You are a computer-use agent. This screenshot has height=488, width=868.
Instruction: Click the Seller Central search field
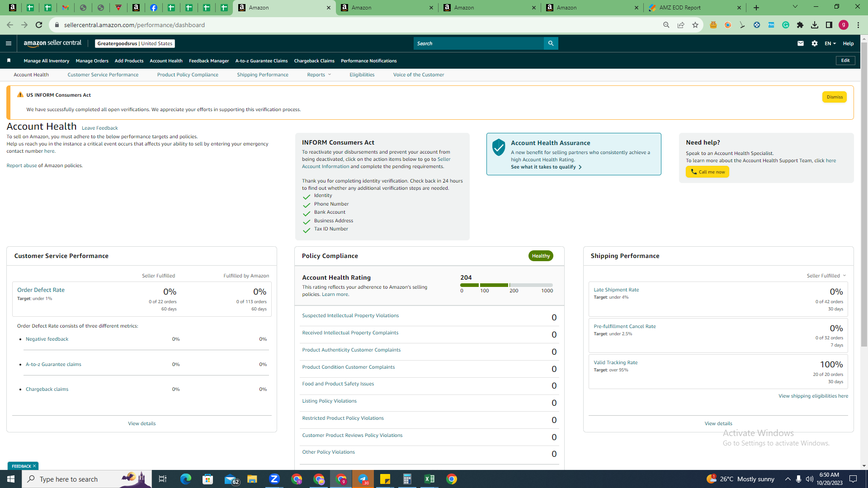coord(479,43)
